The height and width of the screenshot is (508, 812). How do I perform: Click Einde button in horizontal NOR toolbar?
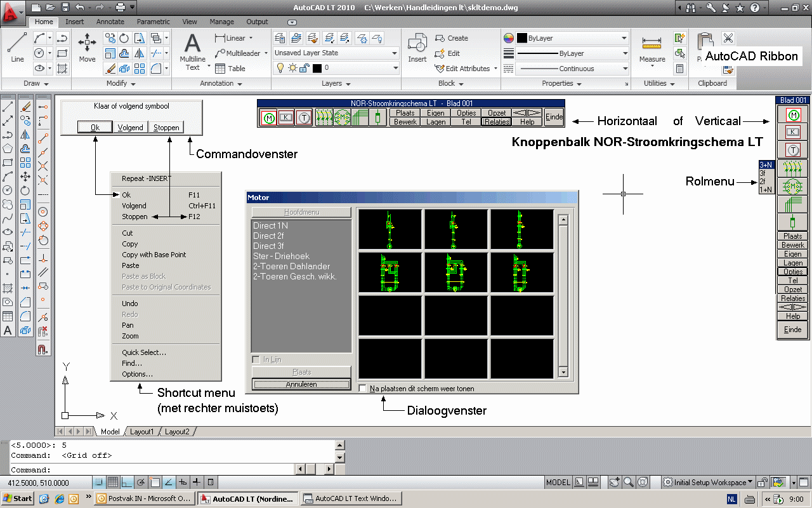click(x=554, y=117)
